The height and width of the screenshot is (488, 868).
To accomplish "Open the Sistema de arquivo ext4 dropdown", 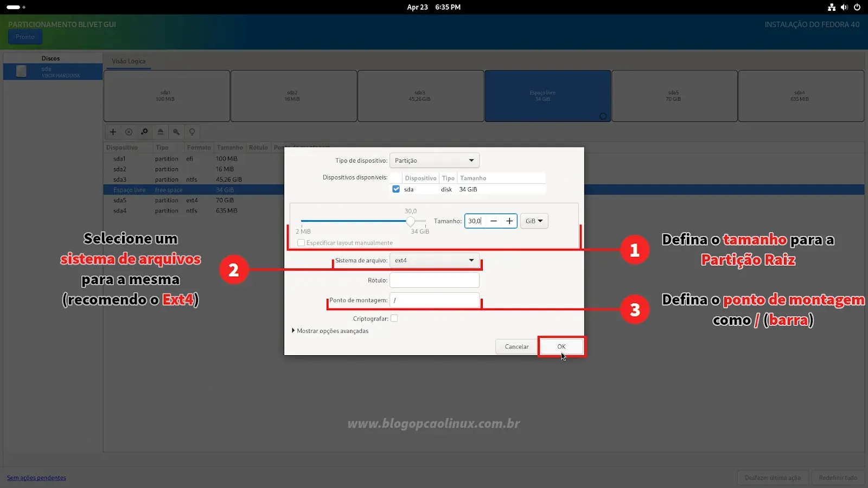I will click(435, 260).
